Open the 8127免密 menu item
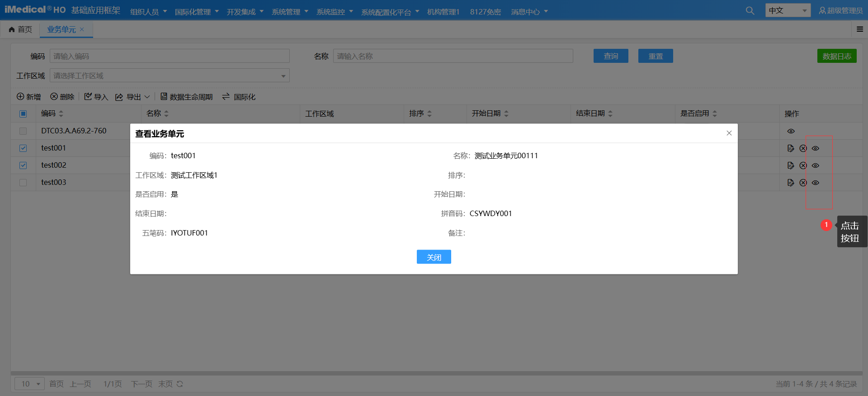868x396 pixels. pos(486,11)
